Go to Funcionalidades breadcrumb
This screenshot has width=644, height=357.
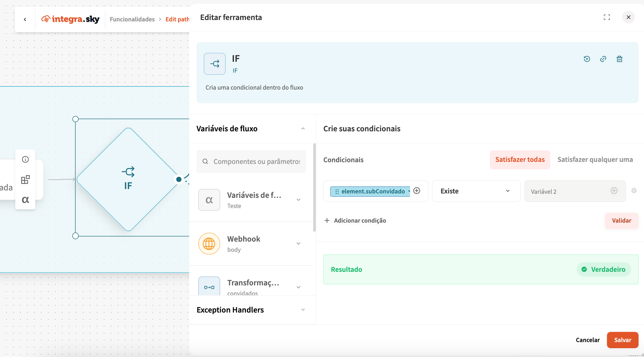132,19
